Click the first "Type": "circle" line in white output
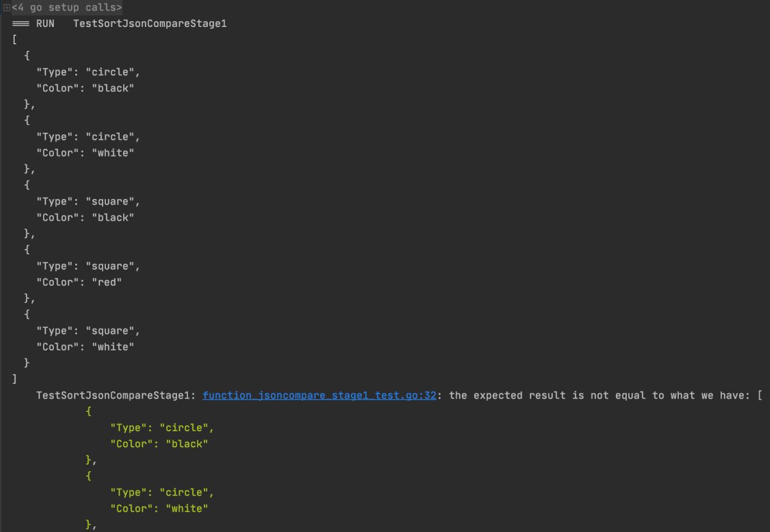The height and width of the screenshot is (532, 770). [88, 72]
